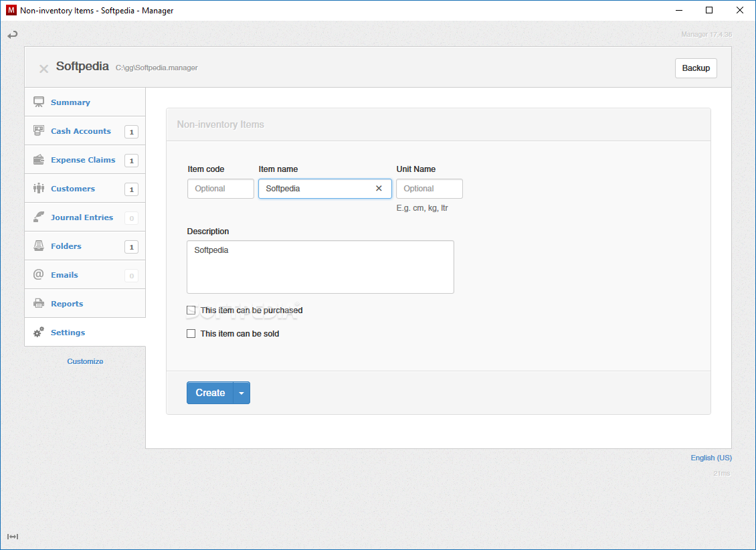Click inside the Description text area
Screen dimensions: 756x550
click(x=320, y=267)
